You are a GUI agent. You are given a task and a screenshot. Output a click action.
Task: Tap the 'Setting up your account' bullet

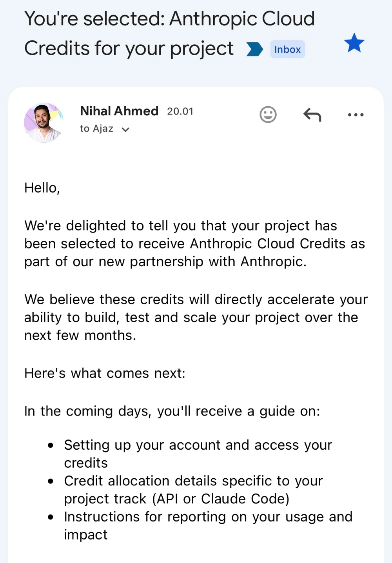tap(198, 454)
